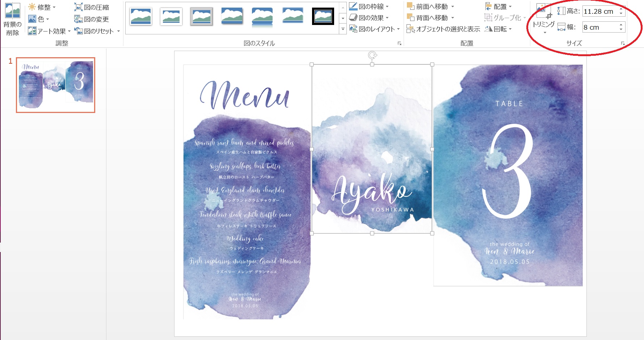Click 図の圧縮 compress pictures
Image resolution: width=644 pixels, height=340 pixels.
click(92, 7)
